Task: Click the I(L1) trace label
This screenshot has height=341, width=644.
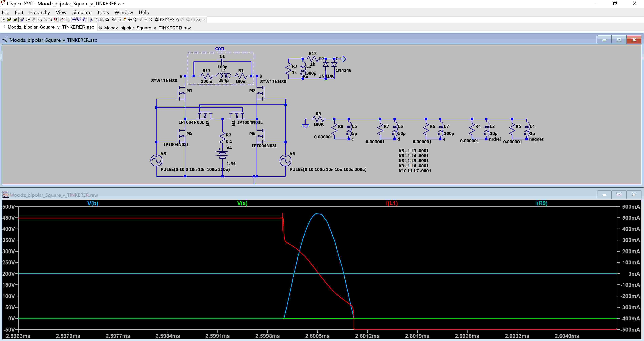Action: [392, 203]
